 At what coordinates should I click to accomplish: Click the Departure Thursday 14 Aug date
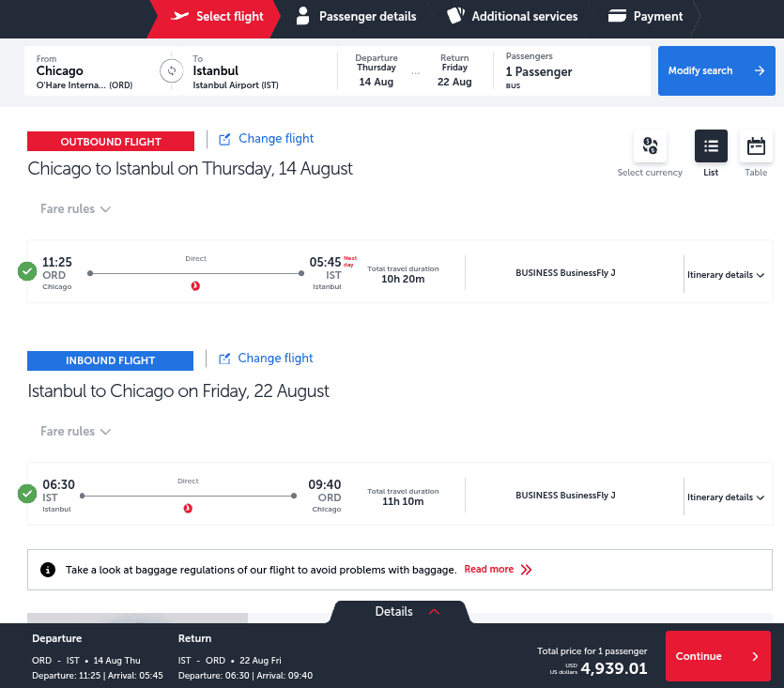[376, 70]
